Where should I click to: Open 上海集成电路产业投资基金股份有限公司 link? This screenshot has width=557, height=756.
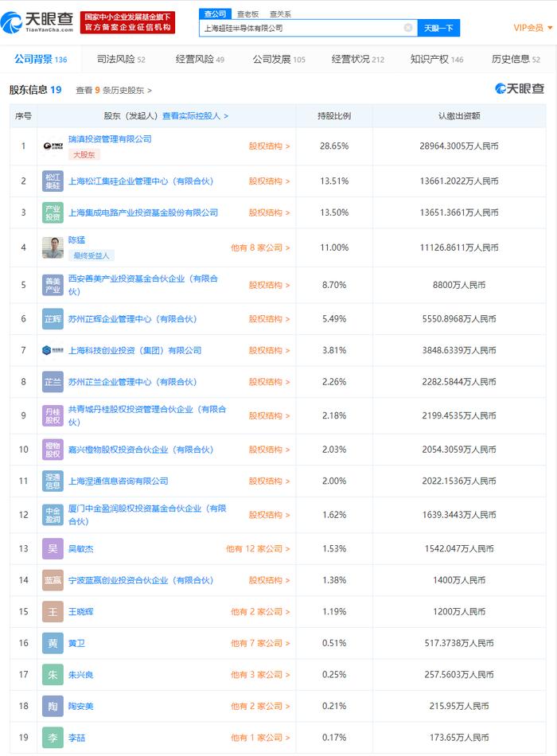(x=143, y=212)
